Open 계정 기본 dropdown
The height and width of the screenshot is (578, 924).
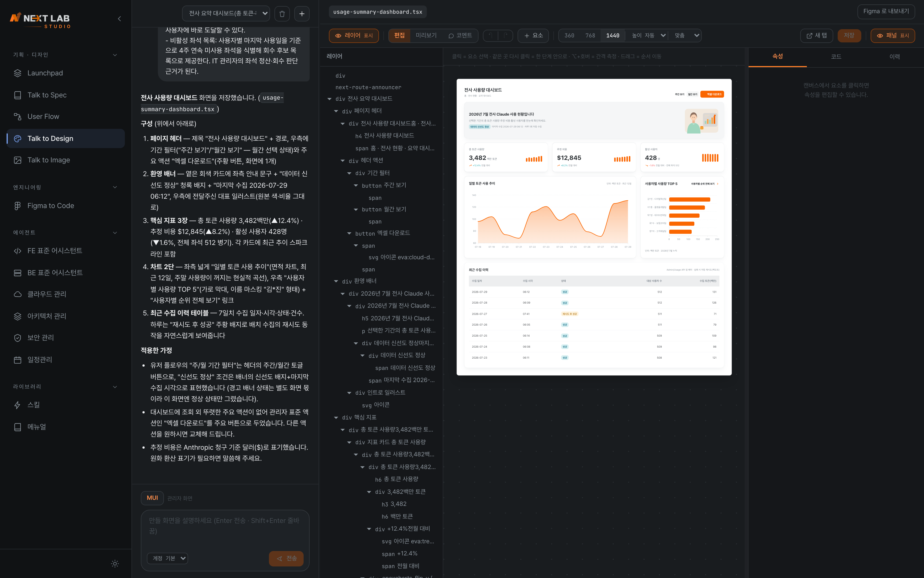point(168,558)
